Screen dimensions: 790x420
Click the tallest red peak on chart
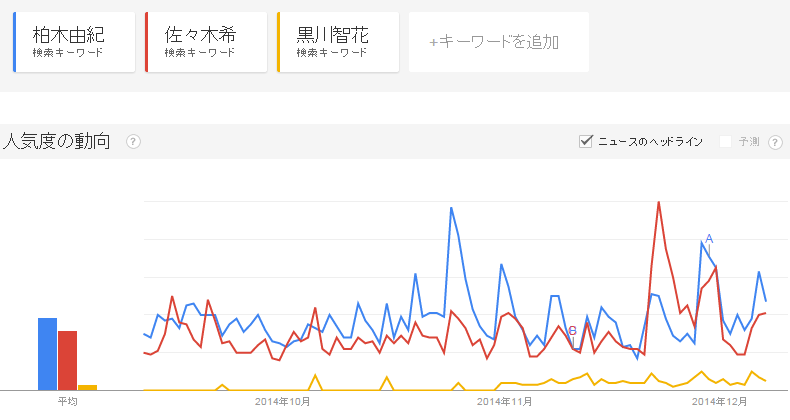[x=659, y=202]
